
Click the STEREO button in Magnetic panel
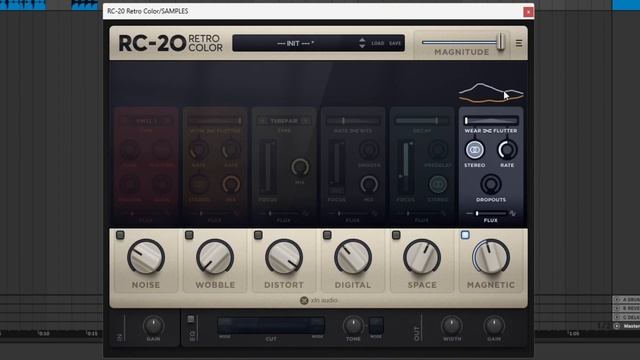coord(474,150)
